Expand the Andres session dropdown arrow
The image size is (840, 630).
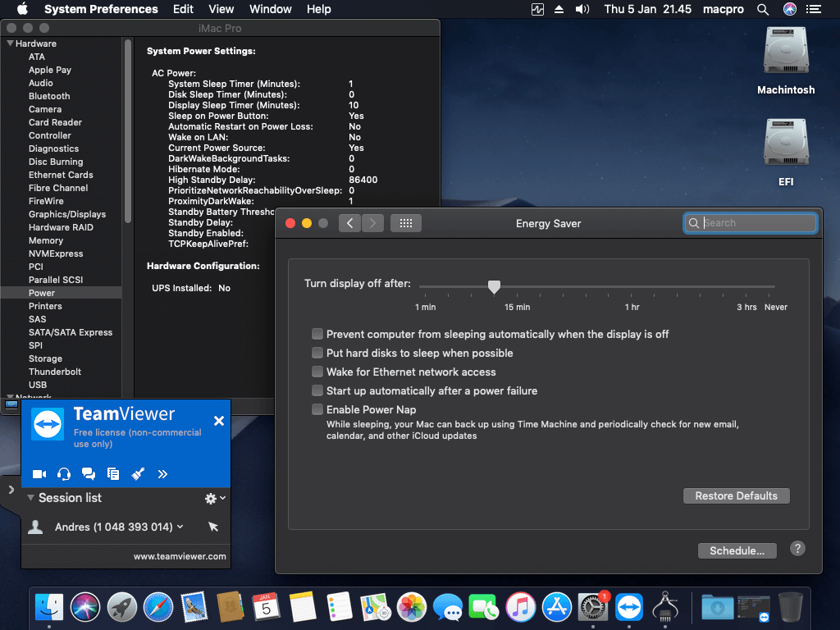(180, 527)
